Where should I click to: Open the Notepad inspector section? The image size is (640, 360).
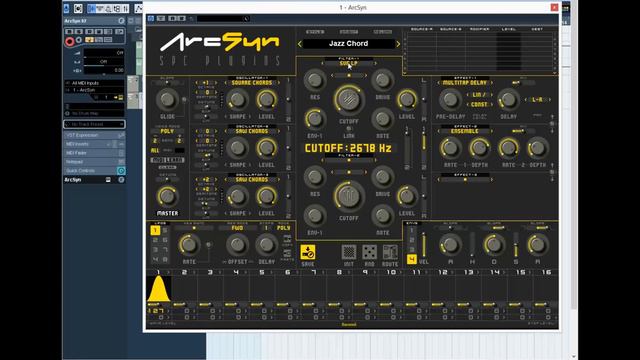click(94, 162)
